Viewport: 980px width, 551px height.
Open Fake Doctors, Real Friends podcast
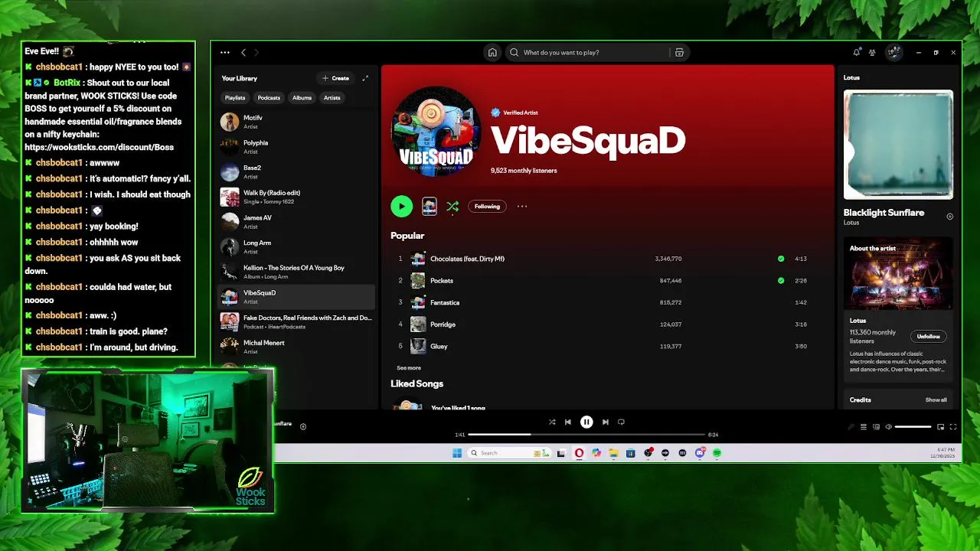(296, 321)
